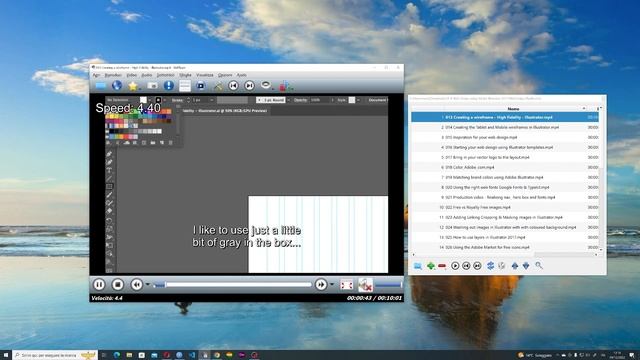Open the Visualizza menu
640x360 pixels.
coord(205,75)
